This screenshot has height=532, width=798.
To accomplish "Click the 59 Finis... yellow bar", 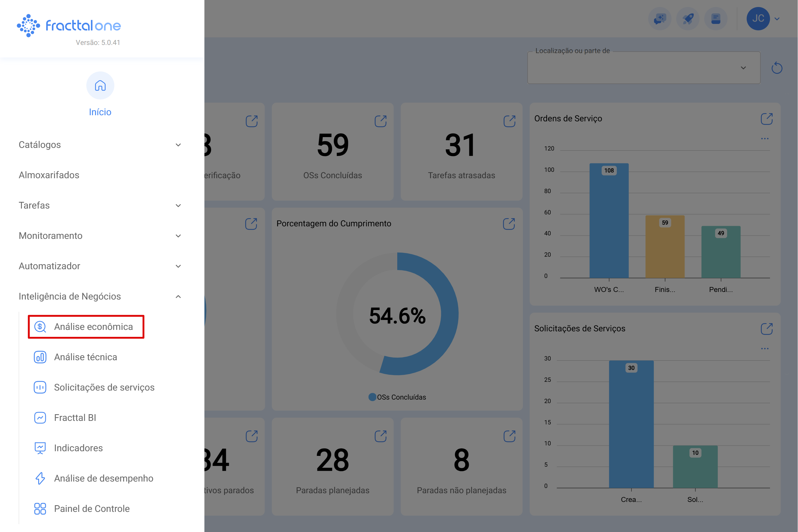I will (665, 247).
